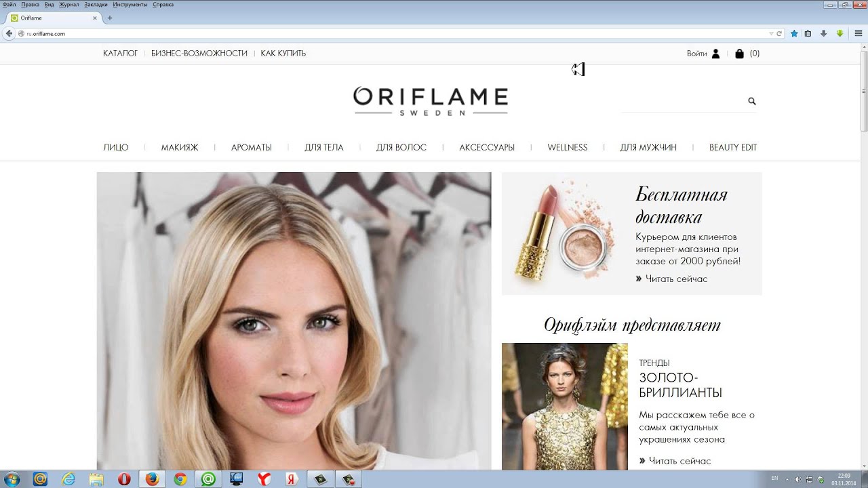Open the АРОМАТЫ category

(252, 147)
